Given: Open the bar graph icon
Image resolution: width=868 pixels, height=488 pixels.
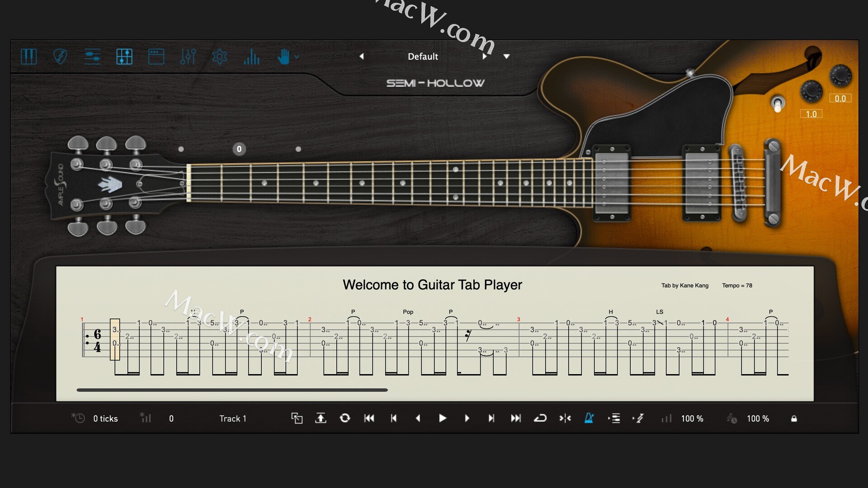Looking at the screenshot, I should [251, 57].
